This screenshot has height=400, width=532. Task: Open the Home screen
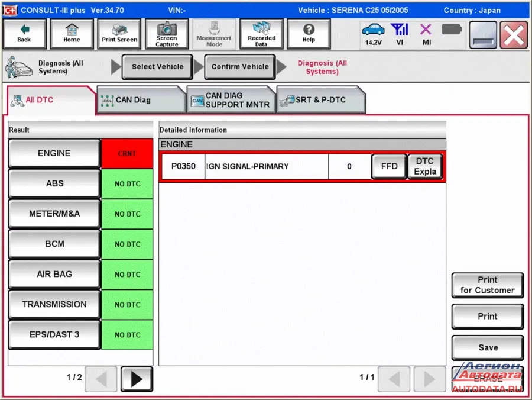tap(72, 34)
